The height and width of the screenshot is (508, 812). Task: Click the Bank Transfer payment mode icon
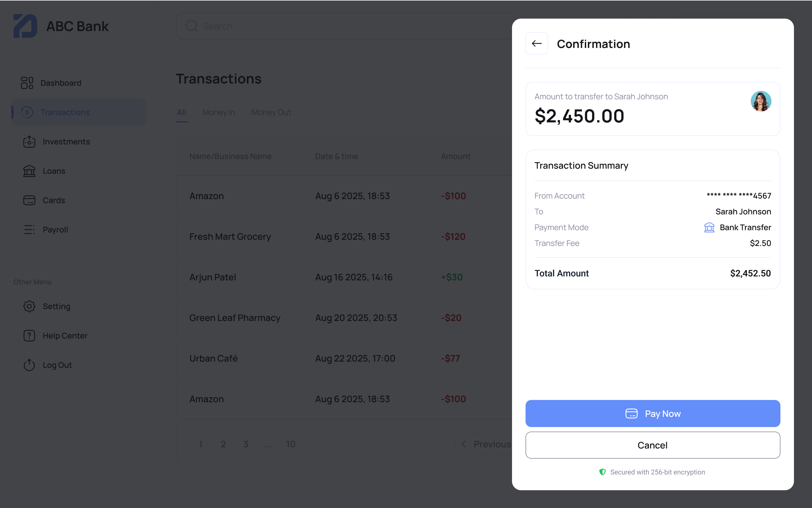(709, 227)
